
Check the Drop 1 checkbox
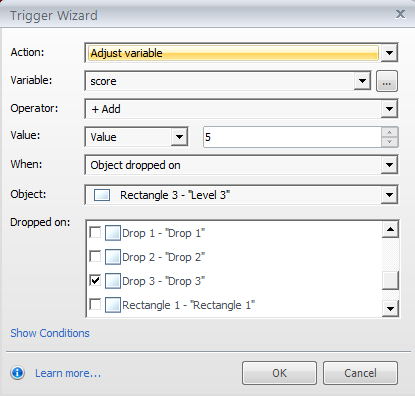(95, 232)
